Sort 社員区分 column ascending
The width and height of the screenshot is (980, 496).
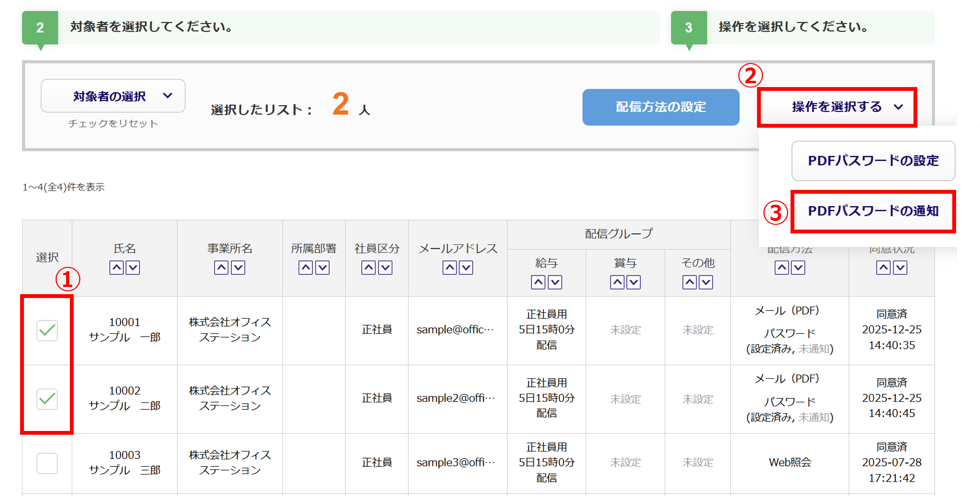368,267
